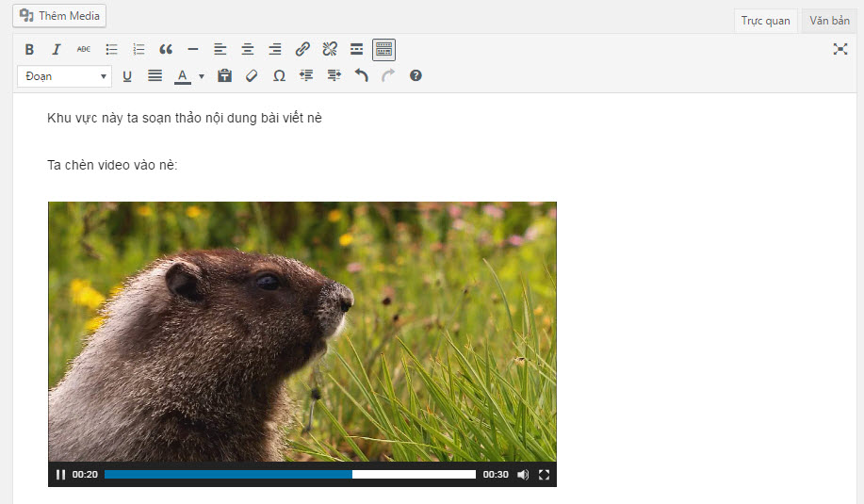The height and width of the screenshot is (504, 864).
Task: Insert or edit a link
Action: pyautogui.click(x=302, y=50)
